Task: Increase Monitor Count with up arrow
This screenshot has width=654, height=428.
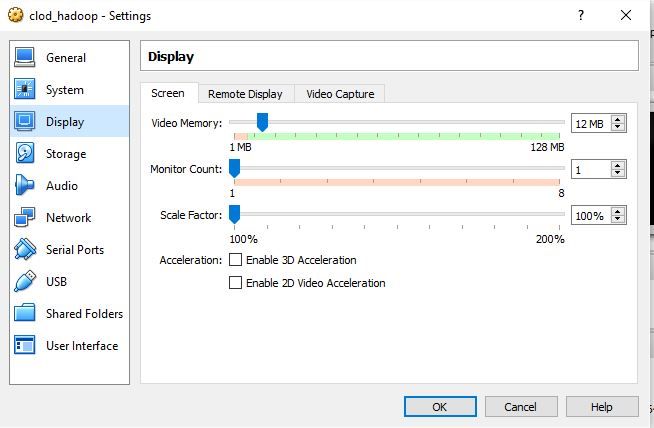Action: pos(618,165)
